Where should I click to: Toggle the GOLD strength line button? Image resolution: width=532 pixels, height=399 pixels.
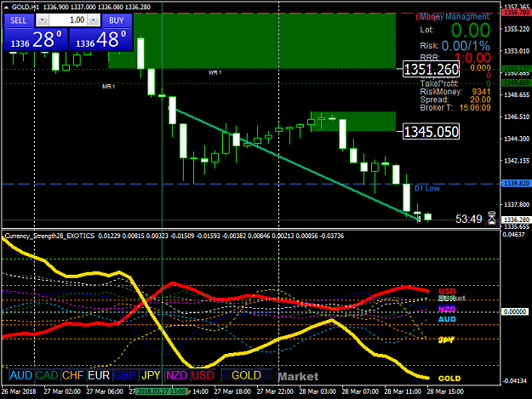[246, 375]
